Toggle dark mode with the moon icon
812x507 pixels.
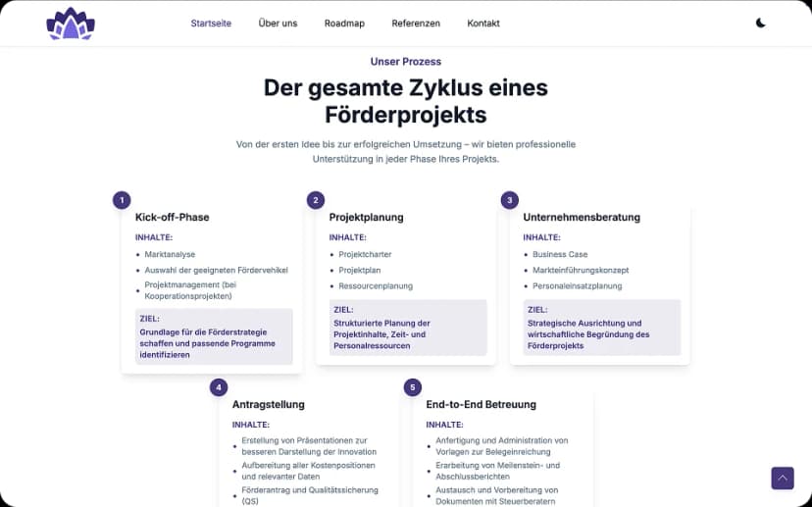click(760, 23)
